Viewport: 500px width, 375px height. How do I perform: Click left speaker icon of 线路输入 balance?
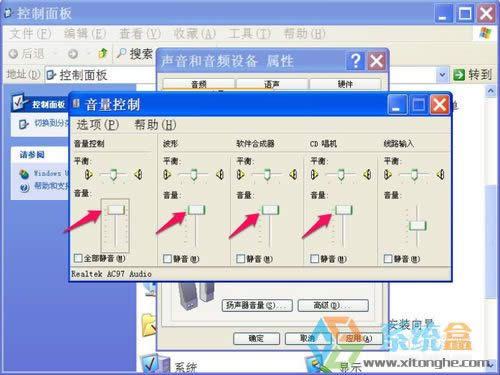(x=388, y=175)
